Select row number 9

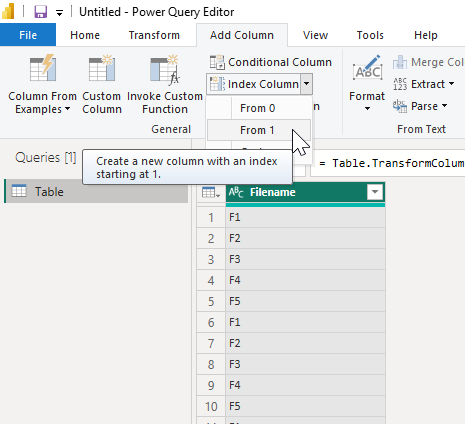coord(211,386)
